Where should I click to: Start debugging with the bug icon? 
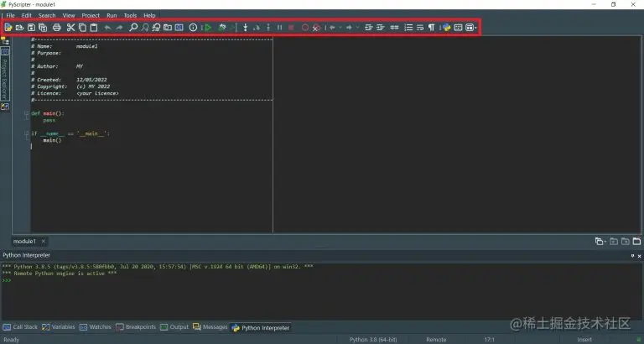[x=222, y=28]
